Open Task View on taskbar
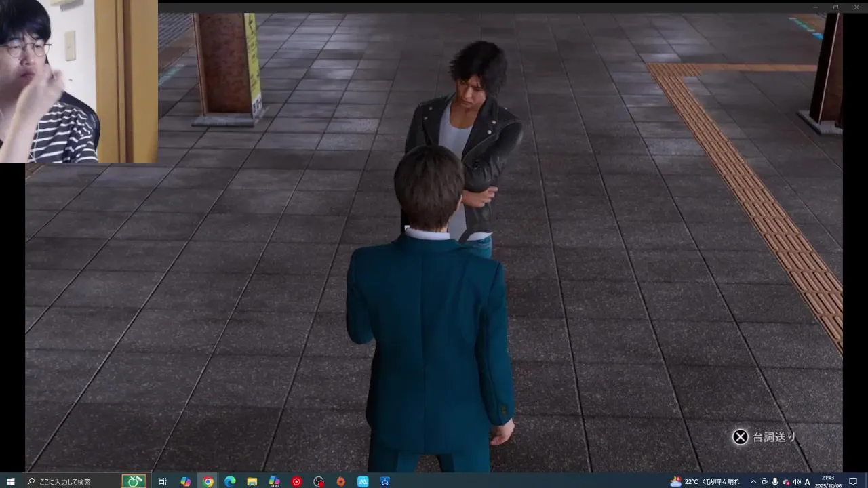This screenshot has width=868, height=488. pos(163,481)
